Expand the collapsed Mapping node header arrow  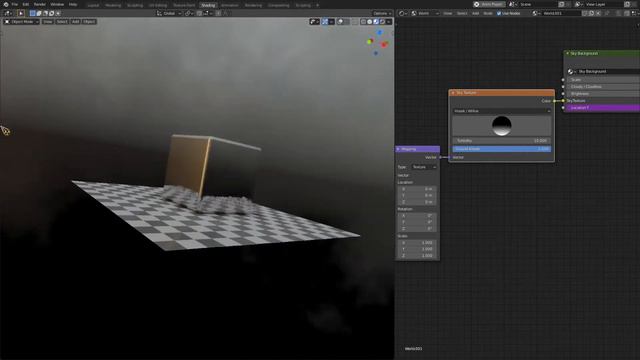tap(398, 149)
